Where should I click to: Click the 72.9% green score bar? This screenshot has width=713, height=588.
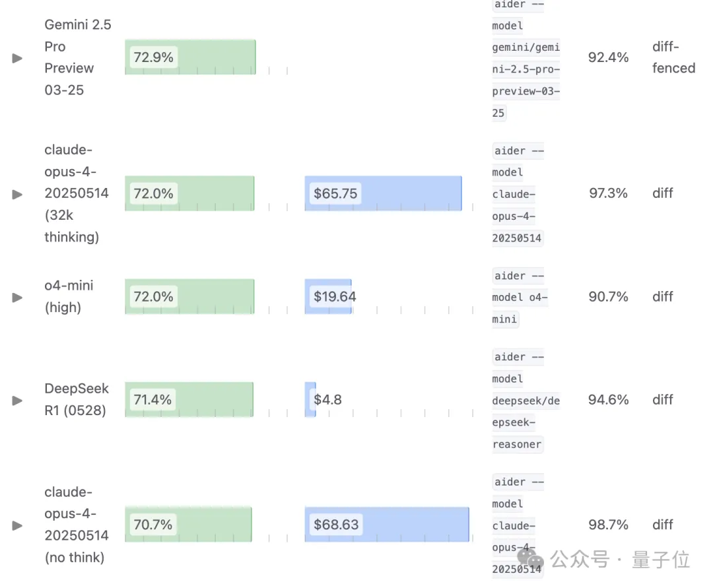pyautogui.click(x=190, y=57)
